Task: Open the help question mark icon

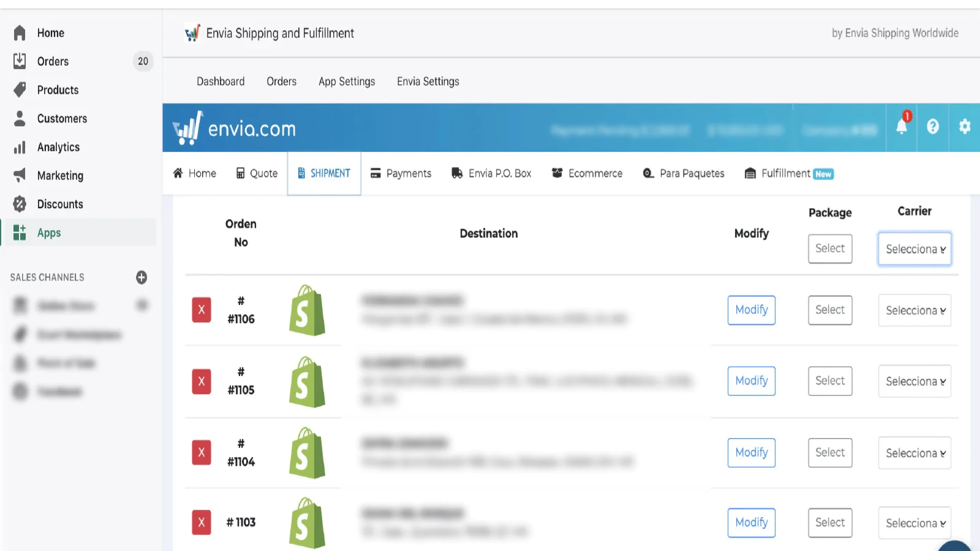Action: [933, 127]
